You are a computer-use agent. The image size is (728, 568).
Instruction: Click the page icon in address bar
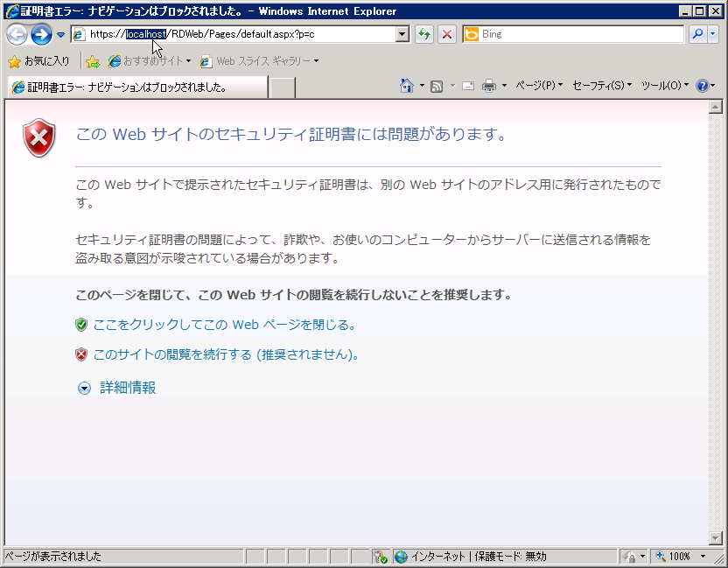click(80, 34)
